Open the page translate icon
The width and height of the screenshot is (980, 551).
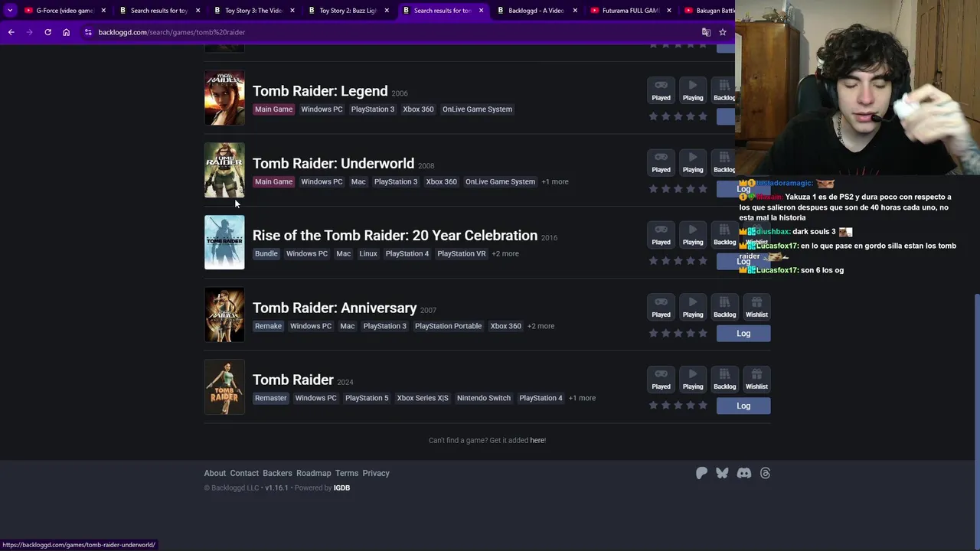706,32
